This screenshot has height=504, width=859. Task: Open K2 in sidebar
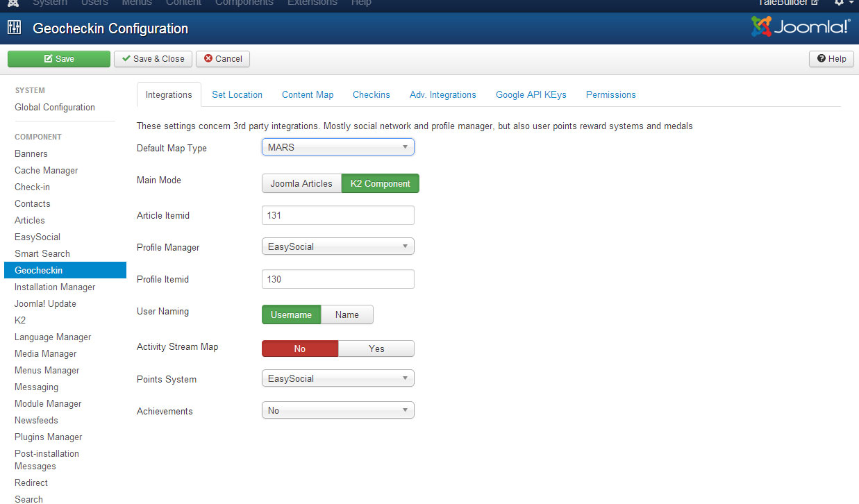(20, 321)
